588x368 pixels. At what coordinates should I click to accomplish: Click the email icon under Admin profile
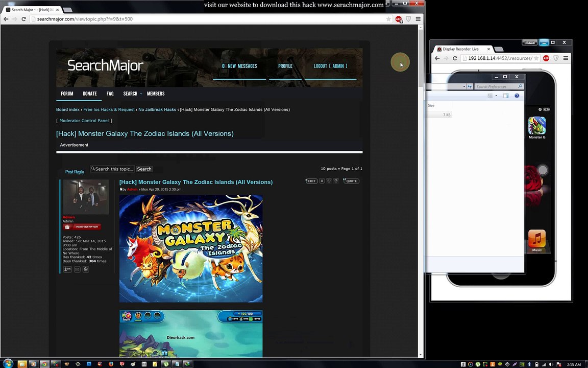[77, 269]
